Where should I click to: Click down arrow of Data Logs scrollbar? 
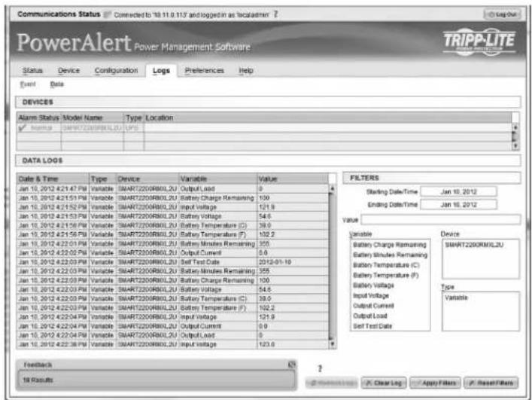pyautogui.click(x=332, y=344)
